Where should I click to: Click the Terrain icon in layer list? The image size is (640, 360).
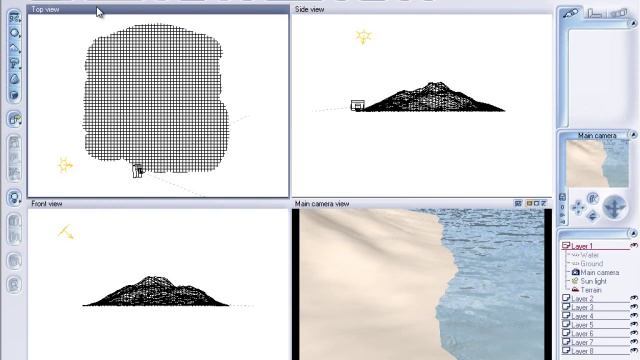coord(575,290)
